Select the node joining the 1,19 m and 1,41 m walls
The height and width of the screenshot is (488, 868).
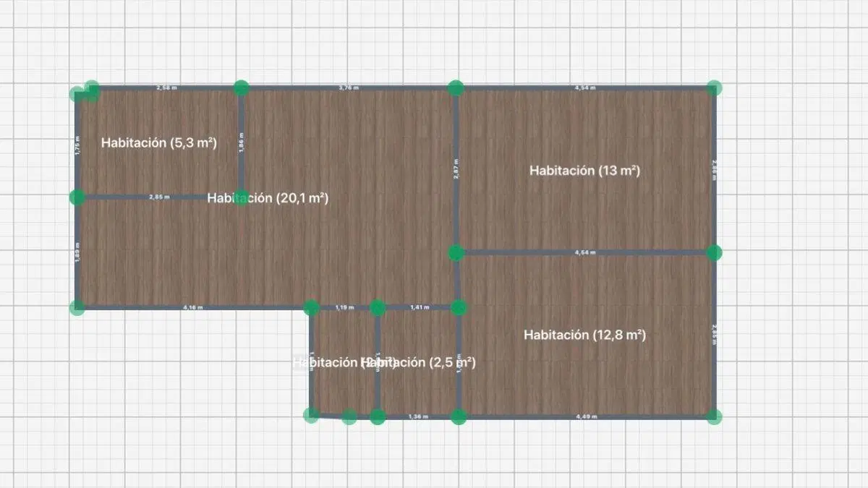point(378,308)
